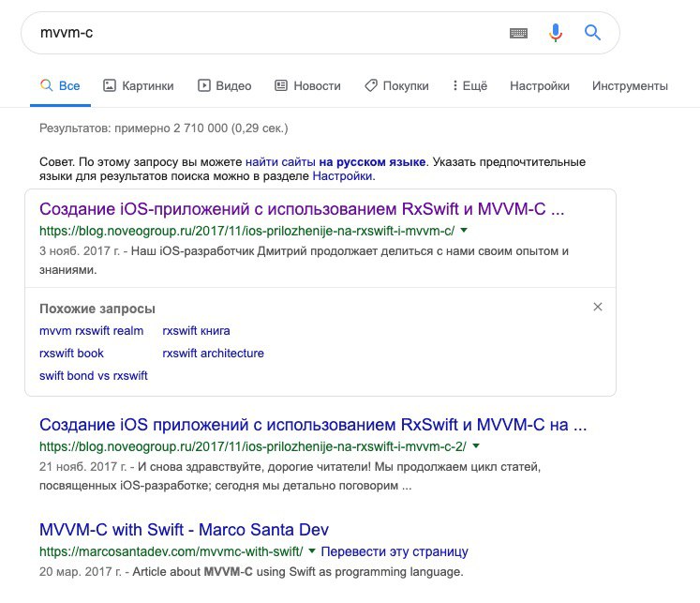Open 'Настройки' in search toolbar
700x603 pixels.
coord(540,85)
